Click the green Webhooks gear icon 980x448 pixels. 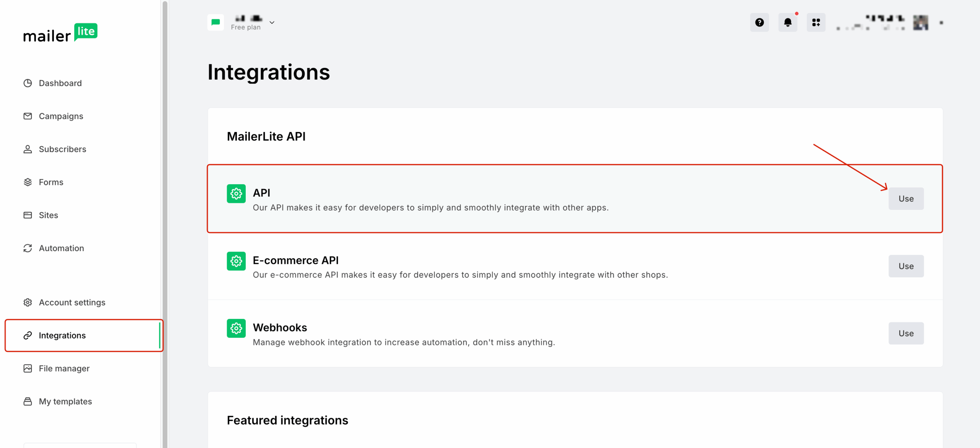236,328
